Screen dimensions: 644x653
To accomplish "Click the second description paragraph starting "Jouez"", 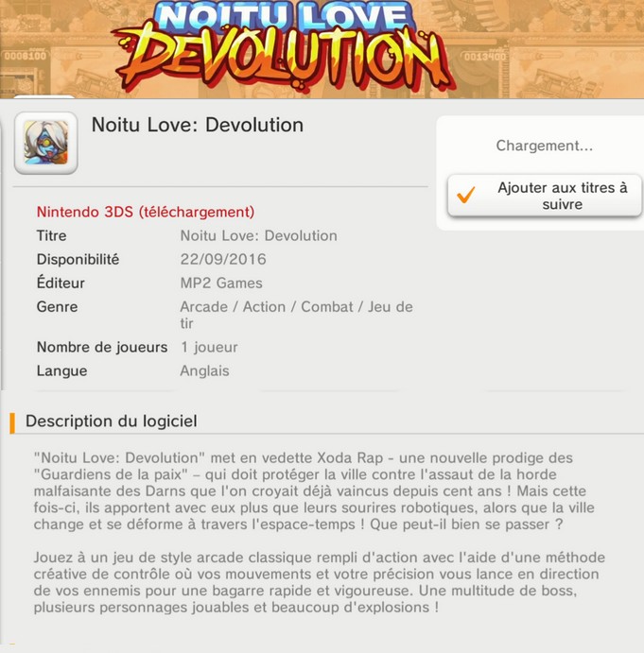I will (320, 582).
